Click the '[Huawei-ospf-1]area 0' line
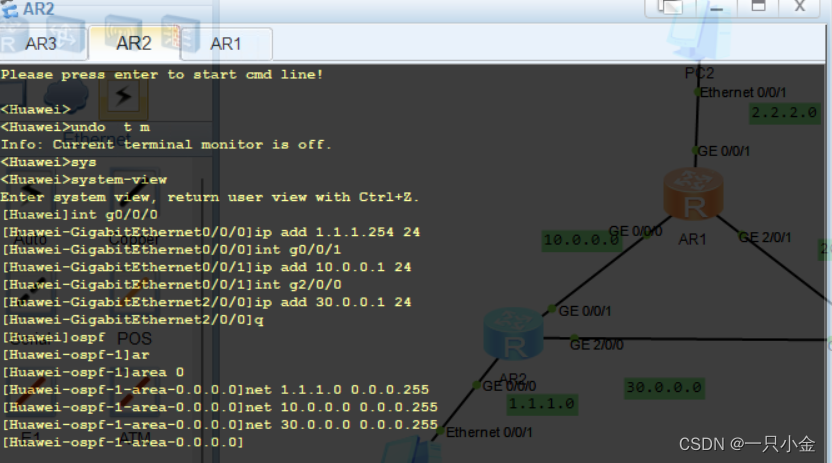Viewport: 832px width, 463px height. coord(93,372)
